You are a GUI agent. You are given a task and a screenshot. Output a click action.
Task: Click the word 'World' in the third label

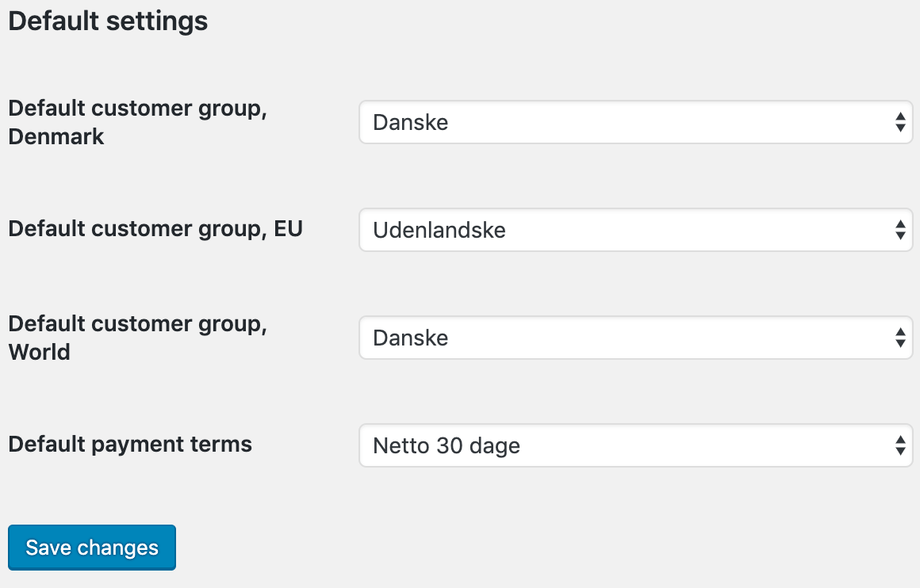click(x=40, y=352)
